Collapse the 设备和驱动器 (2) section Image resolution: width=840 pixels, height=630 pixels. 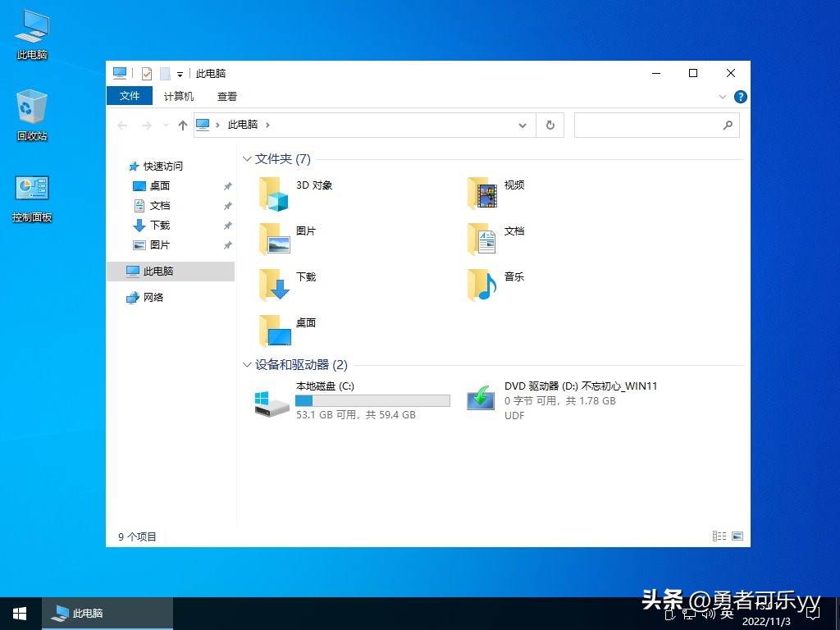tap(247, 365)
